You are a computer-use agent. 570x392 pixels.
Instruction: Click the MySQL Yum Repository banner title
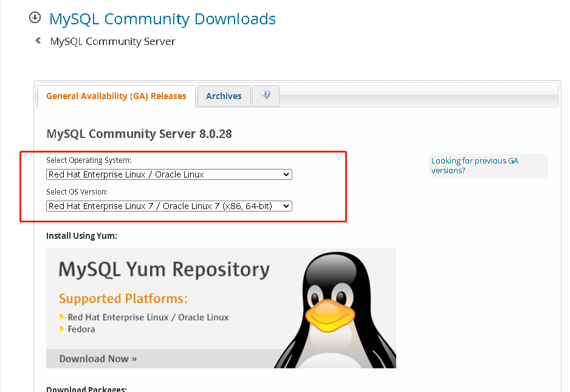[x=164, y=269]
